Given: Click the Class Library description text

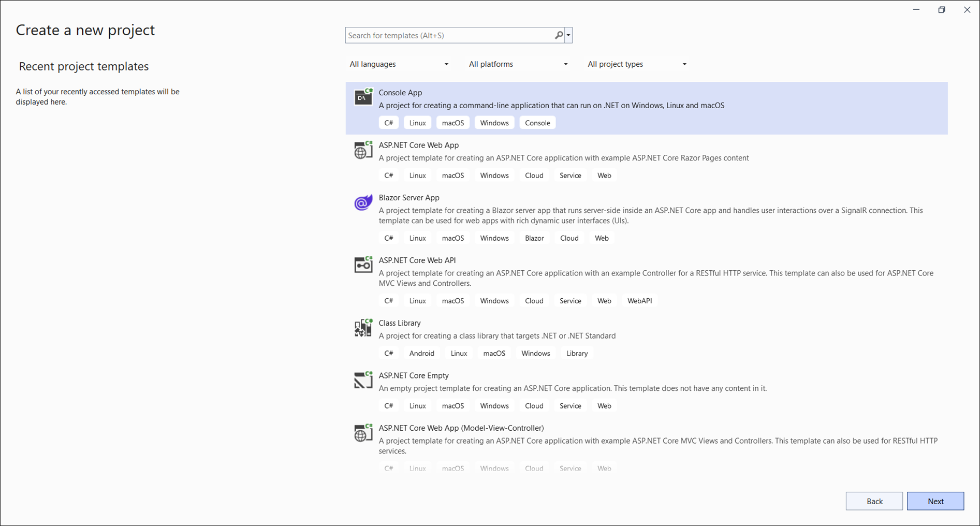Looking at the screenshot, I should point(497,336).
